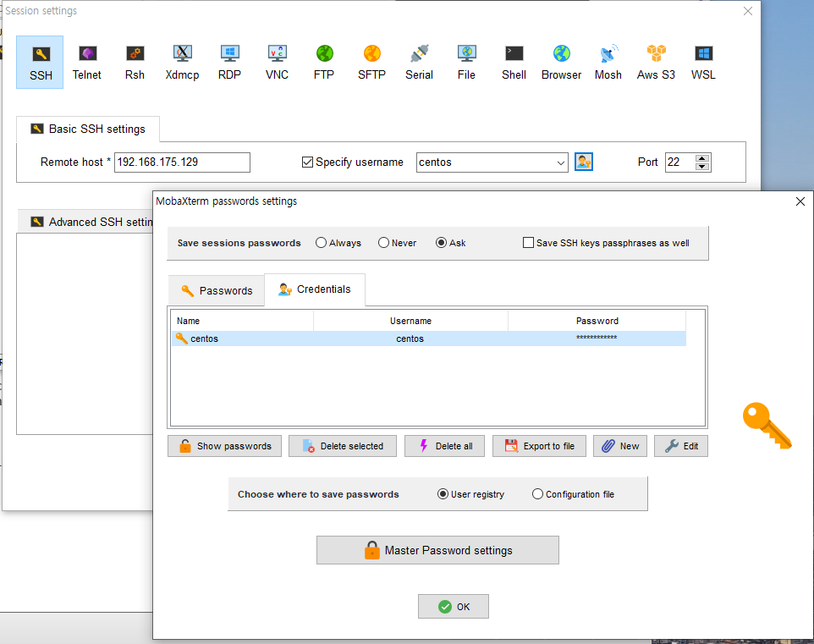Select Ask for saving sessions passwords

[441, 243]
